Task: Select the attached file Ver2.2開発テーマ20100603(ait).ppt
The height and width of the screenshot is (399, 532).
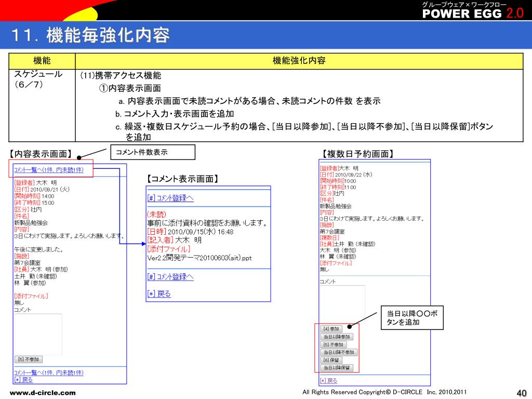Action: click(199, 258)
